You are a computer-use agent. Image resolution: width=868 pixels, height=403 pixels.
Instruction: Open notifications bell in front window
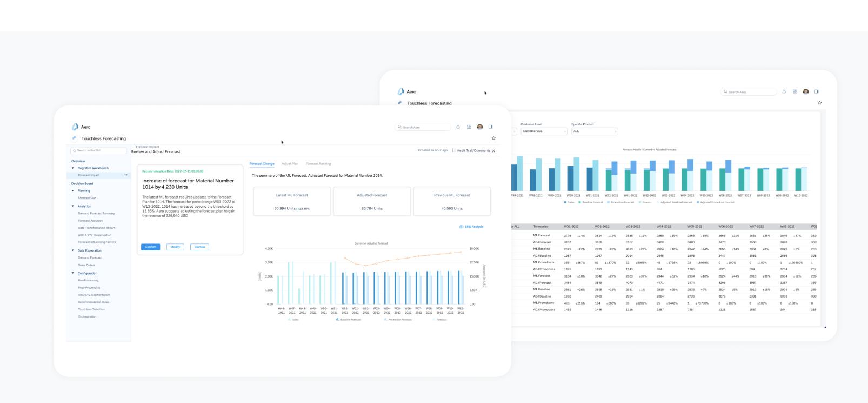pyautogui.click(x=458, y=127)
